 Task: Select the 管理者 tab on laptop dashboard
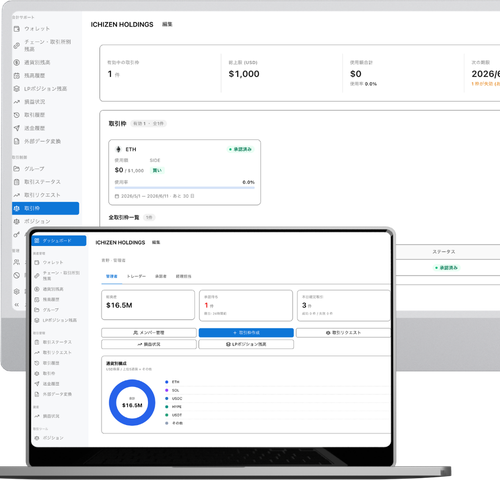click(x=112, y=276)
